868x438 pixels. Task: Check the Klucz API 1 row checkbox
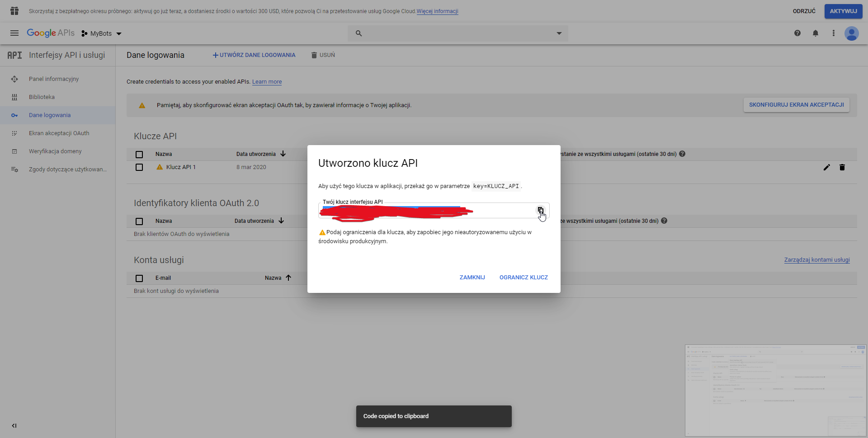pos(139,167)
